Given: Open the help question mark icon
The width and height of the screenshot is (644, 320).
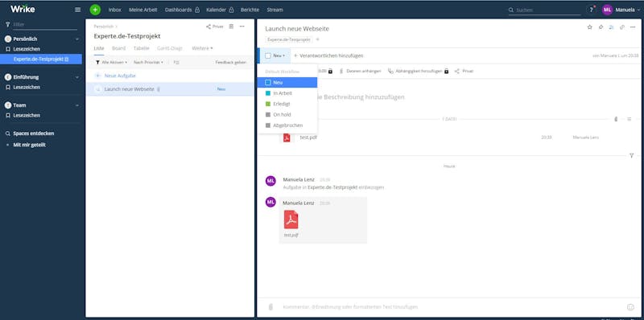Looking at the screenshot, I should point(591,10).
